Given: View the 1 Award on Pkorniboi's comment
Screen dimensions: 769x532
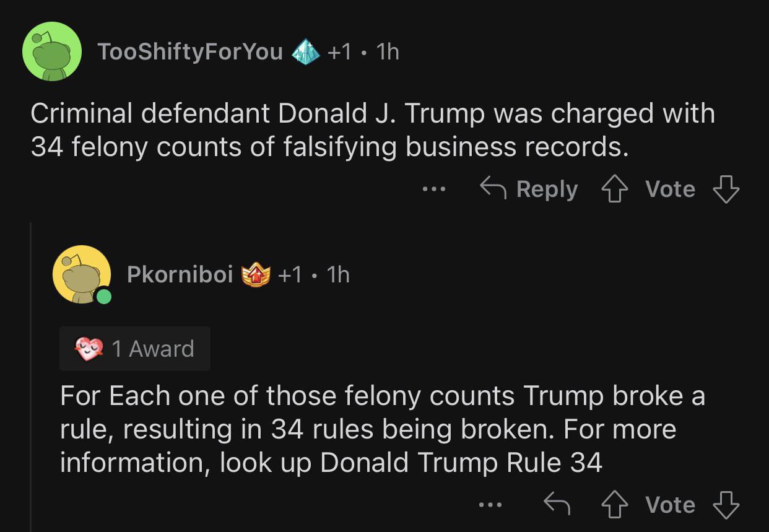Looking at the screenshot, I should pyautogui.click(x=135, y=349).
